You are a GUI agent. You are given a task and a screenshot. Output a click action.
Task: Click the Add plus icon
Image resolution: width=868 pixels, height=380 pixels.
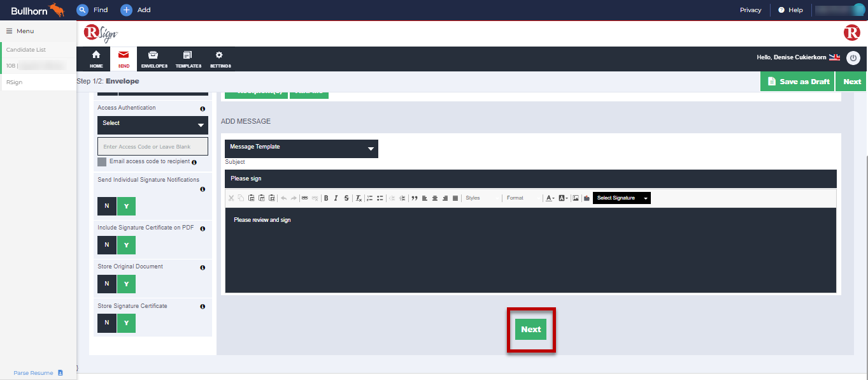126,10
